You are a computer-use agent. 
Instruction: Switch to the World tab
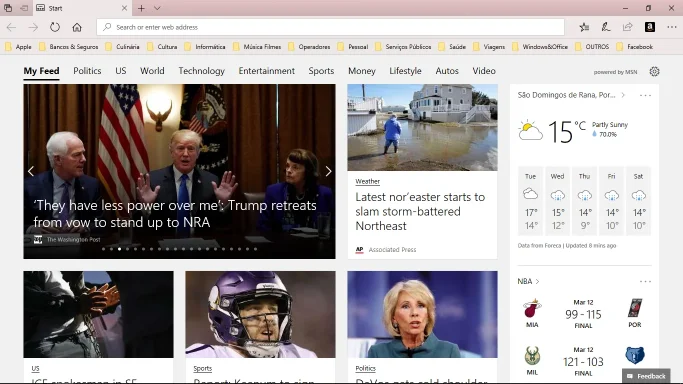tap(152, 71)
